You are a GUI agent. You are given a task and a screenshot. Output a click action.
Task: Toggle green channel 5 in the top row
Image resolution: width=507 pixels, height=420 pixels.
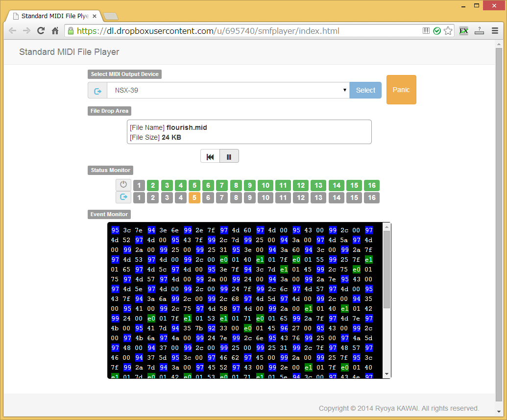tap(194, 185)
